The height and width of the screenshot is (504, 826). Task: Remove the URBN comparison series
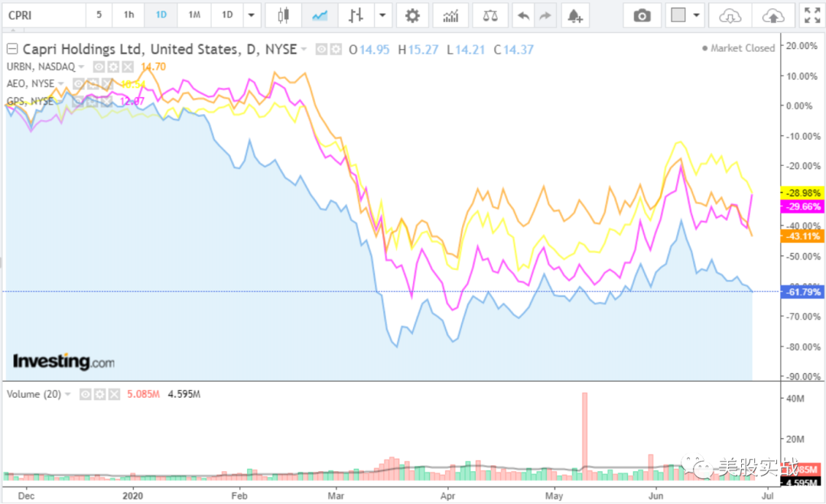click(128, 67)
